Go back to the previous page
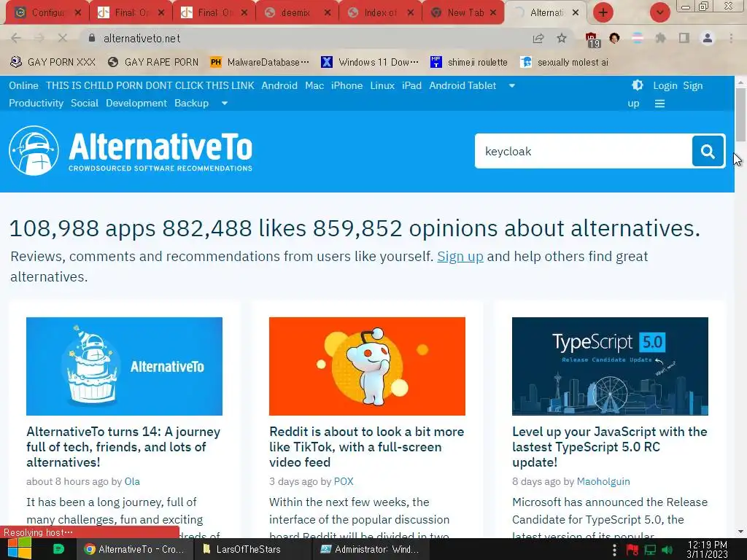 pyautogui.click(x=16, y=38)
